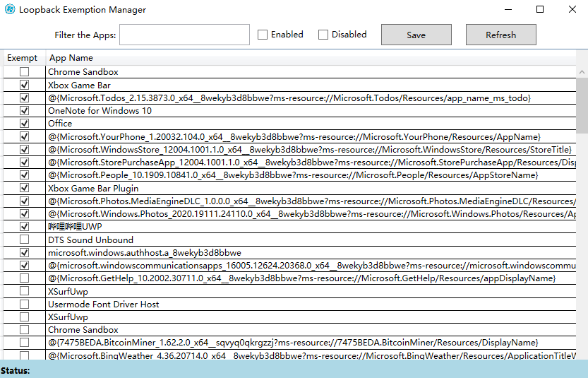Image resolution: width=588 pixels, height=378 pixels.
Task: Check the Usermode Font Driver Host exemption
Action: (x=25, y=304)
